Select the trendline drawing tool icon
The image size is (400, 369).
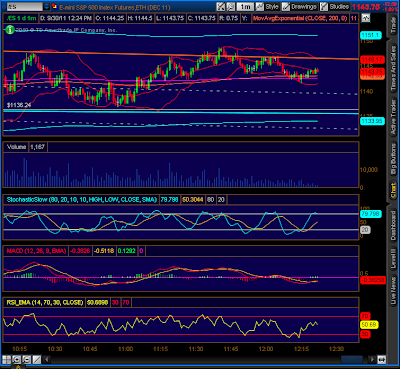click(37, 359)
